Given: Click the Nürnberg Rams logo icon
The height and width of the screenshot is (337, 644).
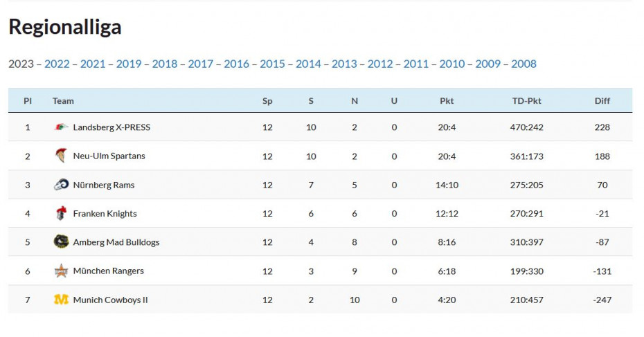Looking at the screenshot, I should (61, 185).
